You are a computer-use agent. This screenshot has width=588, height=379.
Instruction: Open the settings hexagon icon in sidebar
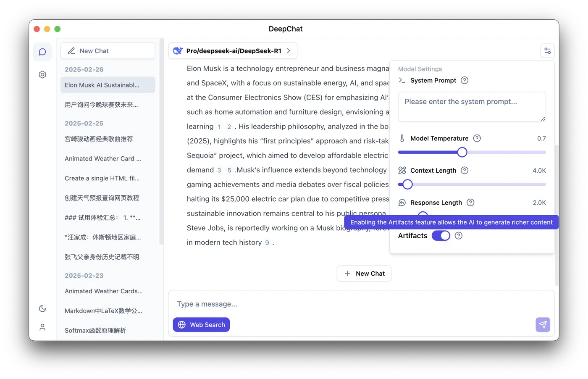tap(42, 74)
